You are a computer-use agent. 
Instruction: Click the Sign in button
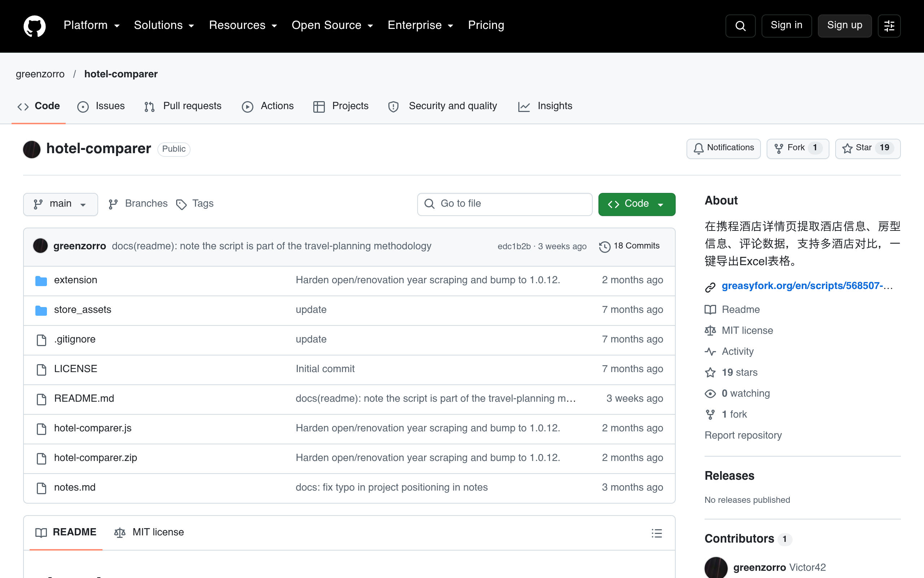click(786, 26)
